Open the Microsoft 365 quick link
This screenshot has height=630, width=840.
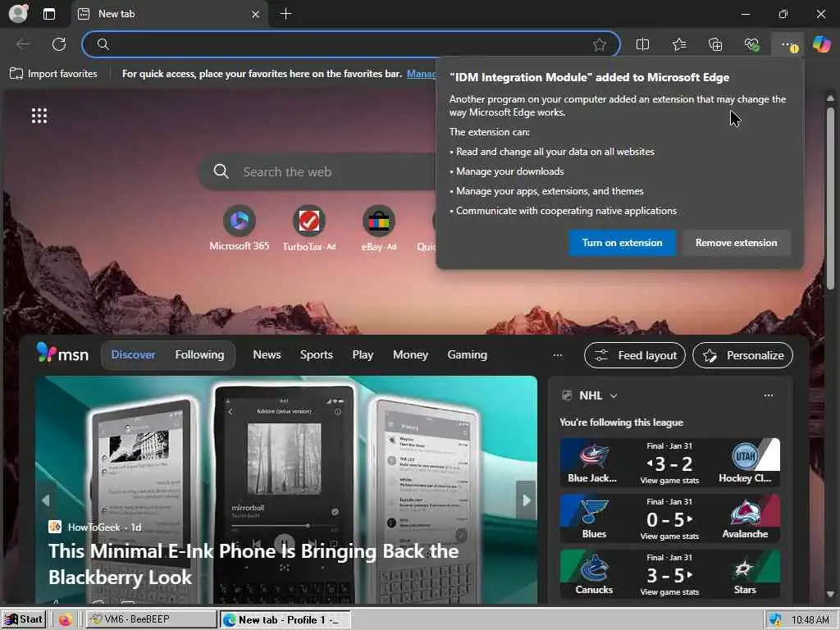tap(239, 228)
